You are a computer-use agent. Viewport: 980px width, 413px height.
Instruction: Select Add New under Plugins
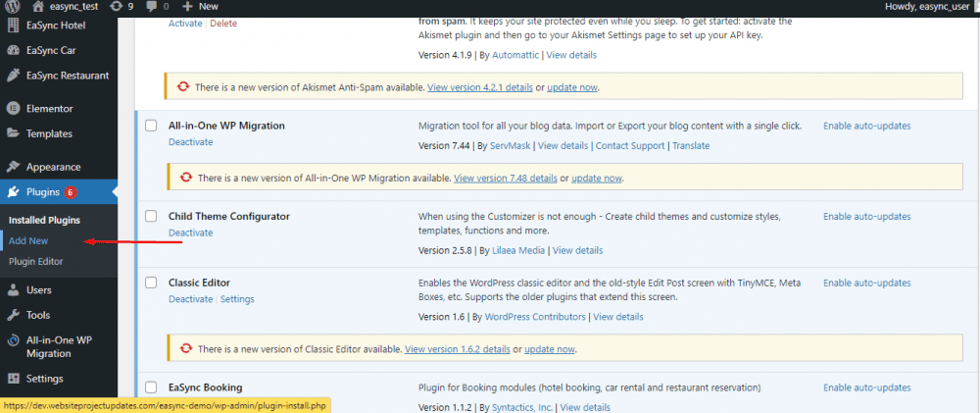tap(28, 240)
